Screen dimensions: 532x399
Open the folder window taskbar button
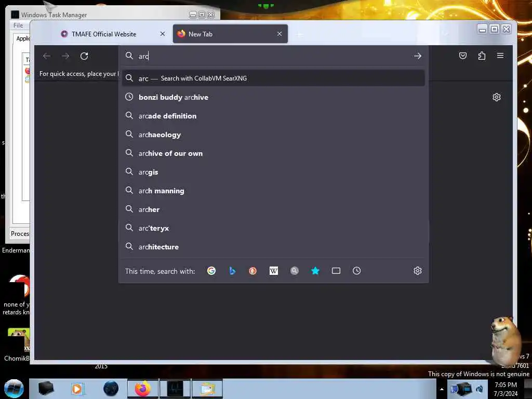pyautogui.click(x=207, y=389)
